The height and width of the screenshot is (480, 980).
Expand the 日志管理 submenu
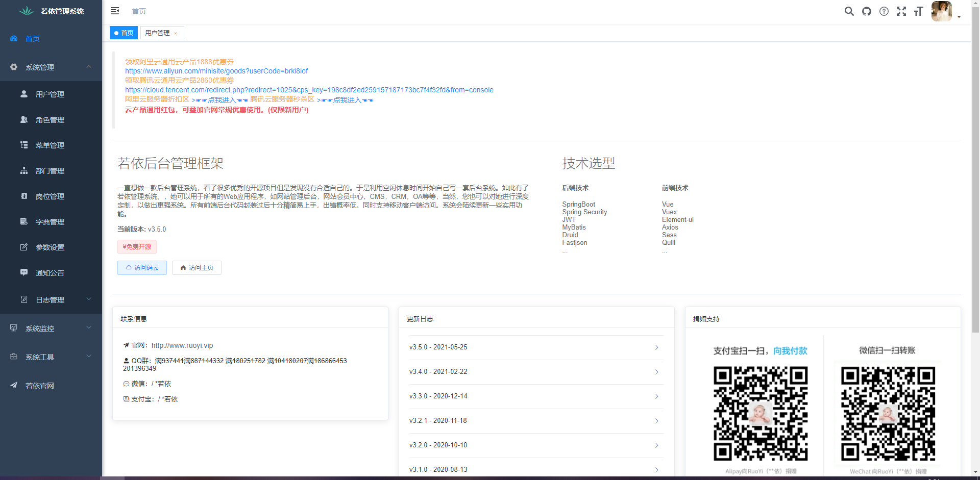[x=51, y=300]
